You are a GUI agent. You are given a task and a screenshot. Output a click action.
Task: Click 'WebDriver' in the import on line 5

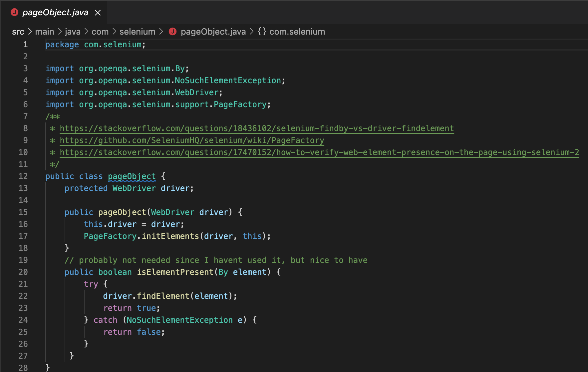click(x=197, y=93)
